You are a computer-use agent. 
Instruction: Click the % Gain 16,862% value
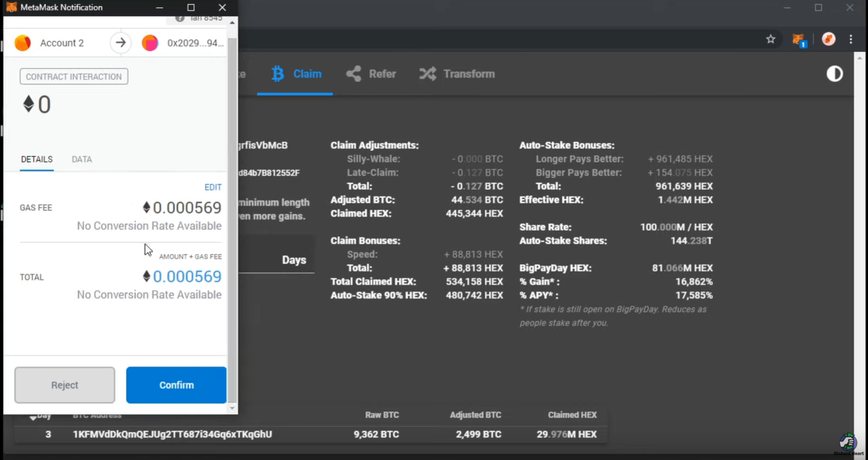click(x=695, y=282)
